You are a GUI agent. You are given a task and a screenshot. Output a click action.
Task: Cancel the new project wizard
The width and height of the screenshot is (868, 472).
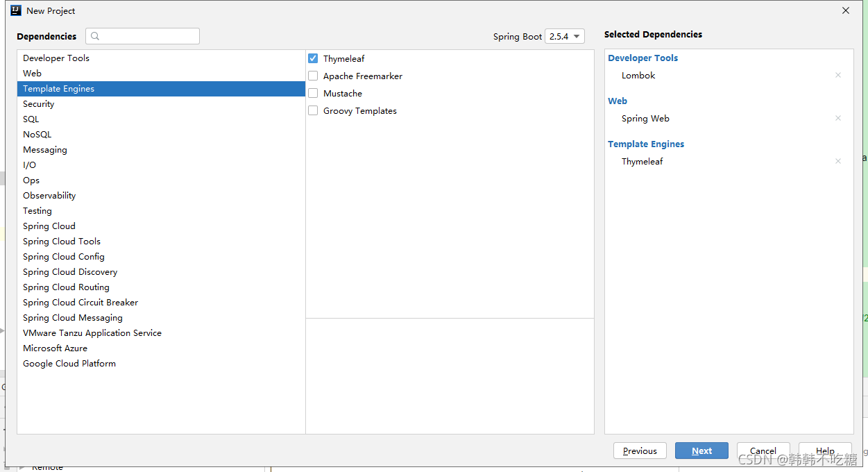pos(763,450)
